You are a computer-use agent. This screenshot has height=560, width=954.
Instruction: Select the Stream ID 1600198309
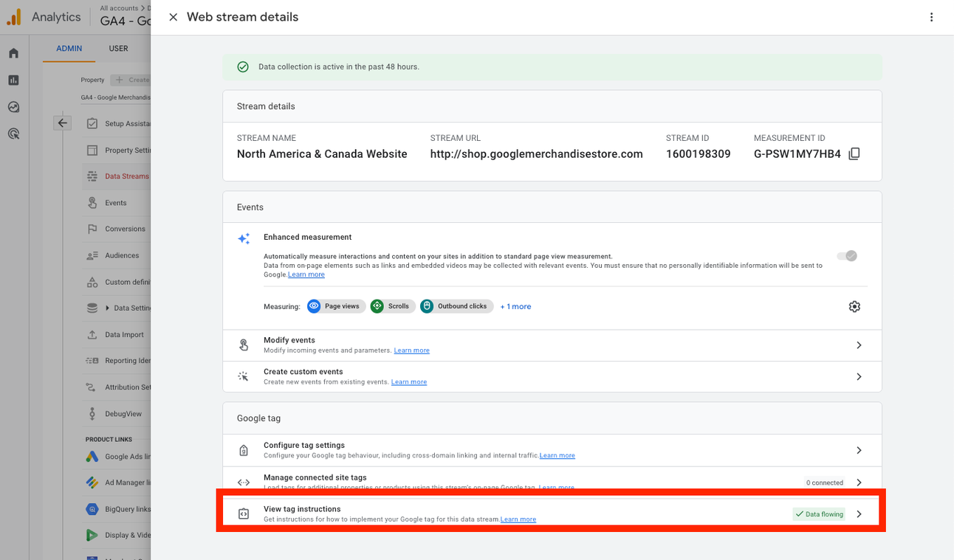[699, 154]
